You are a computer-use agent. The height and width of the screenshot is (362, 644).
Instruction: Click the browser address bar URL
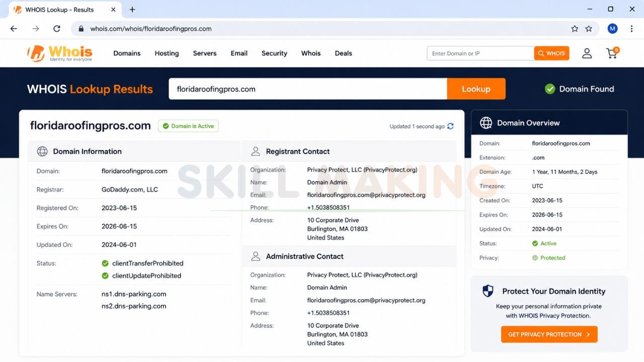tap(151, 29)
